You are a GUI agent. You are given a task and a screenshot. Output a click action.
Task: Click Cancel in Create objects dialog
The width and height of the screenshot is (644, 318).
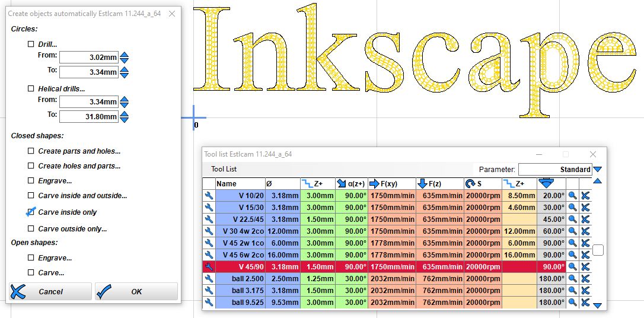[x=50, y=292]
